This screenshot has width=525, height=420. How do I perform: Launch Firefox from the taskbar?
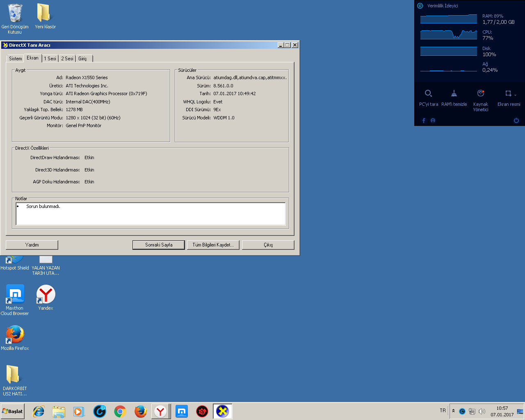tap(141, 411)
